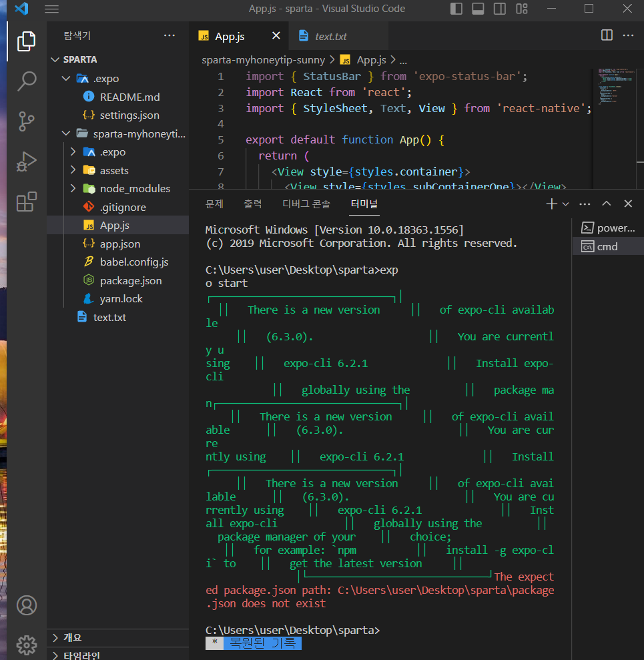Open text.txt in explorer tree
The height and width of the screenshot is (660, 644).
click(118, 318)
